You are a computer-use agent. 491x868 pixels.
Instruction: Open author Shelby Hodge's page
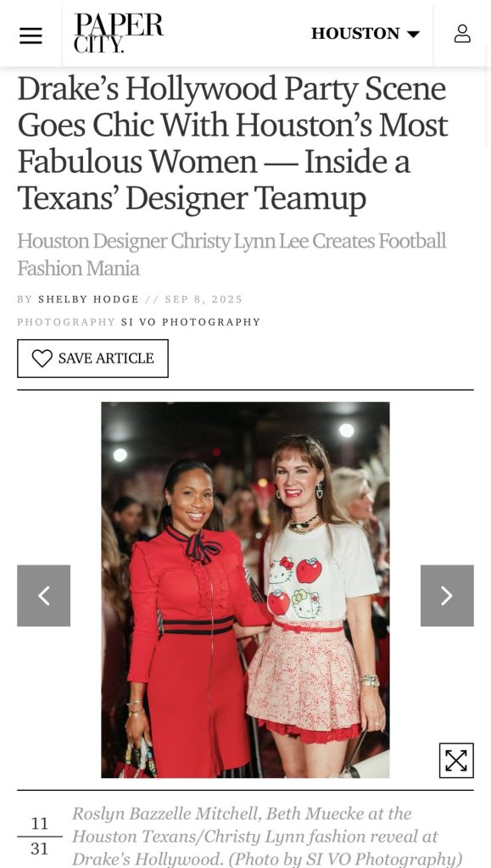88,299
